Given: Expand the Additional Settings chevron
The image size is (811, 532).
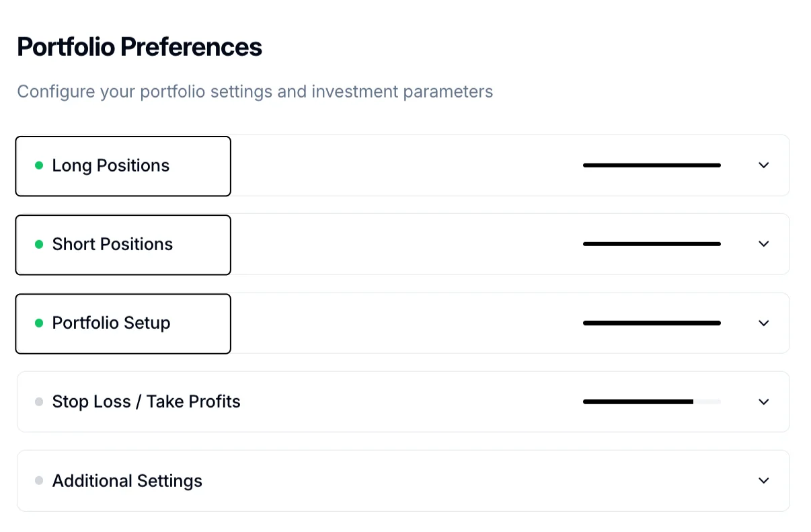Looking at the screenshot, I should pos(763,481).
